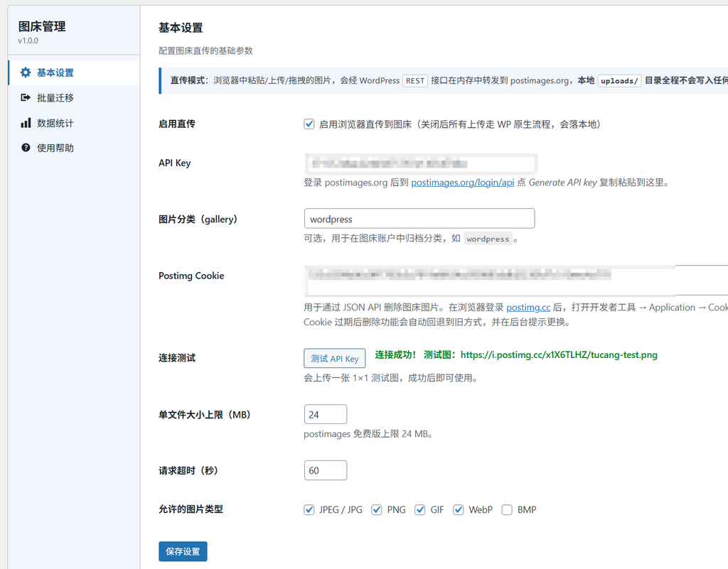Click the 基本设置 page heading
The height and width of the screenshot is (569, 728).
point(181,28)
